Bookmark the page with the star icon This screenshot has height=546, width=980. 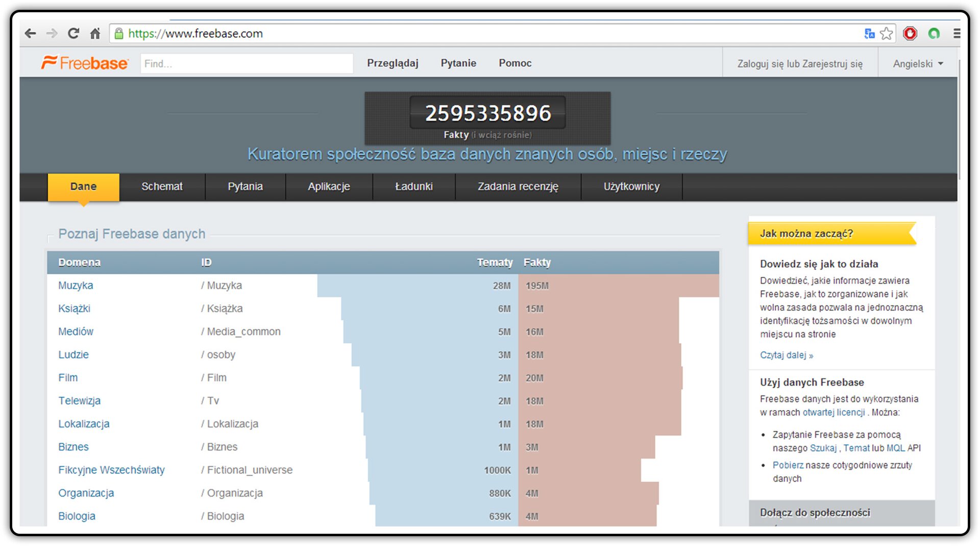(887, 34)
